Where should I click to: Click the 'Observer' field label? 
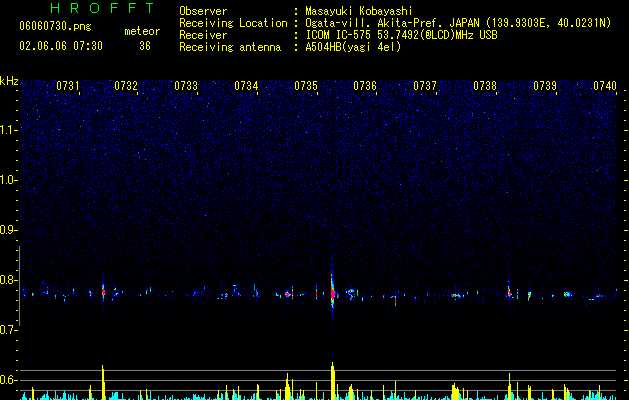(x=203, y=11)
